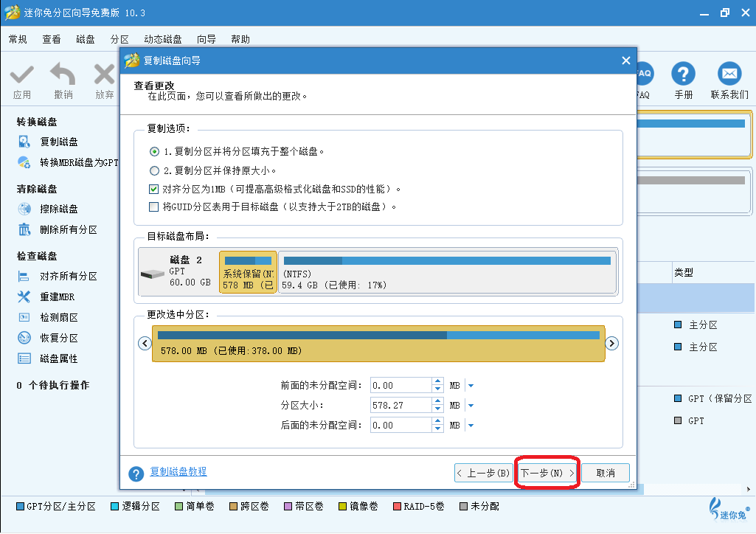The width and height of the screenshot is (756, 534).
Task: Click the Discard (放弃) X icon
Action: pos(104,74)
